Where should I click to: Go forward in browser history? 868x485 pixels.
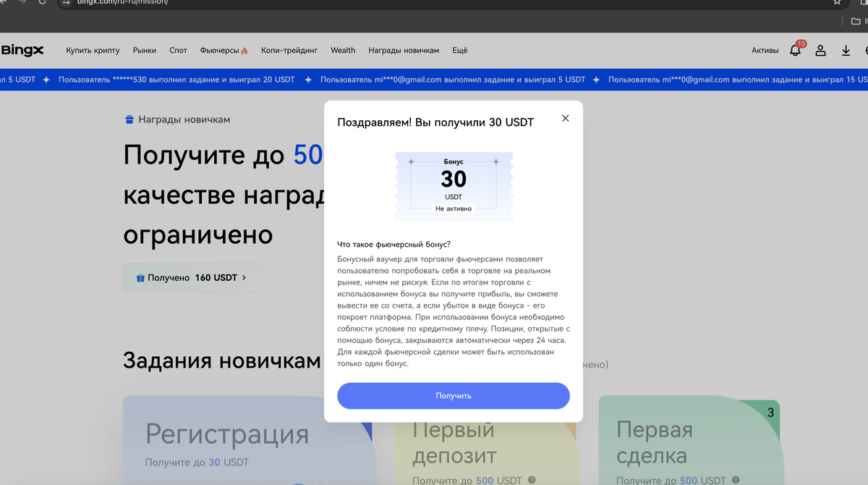pos(22,2)
